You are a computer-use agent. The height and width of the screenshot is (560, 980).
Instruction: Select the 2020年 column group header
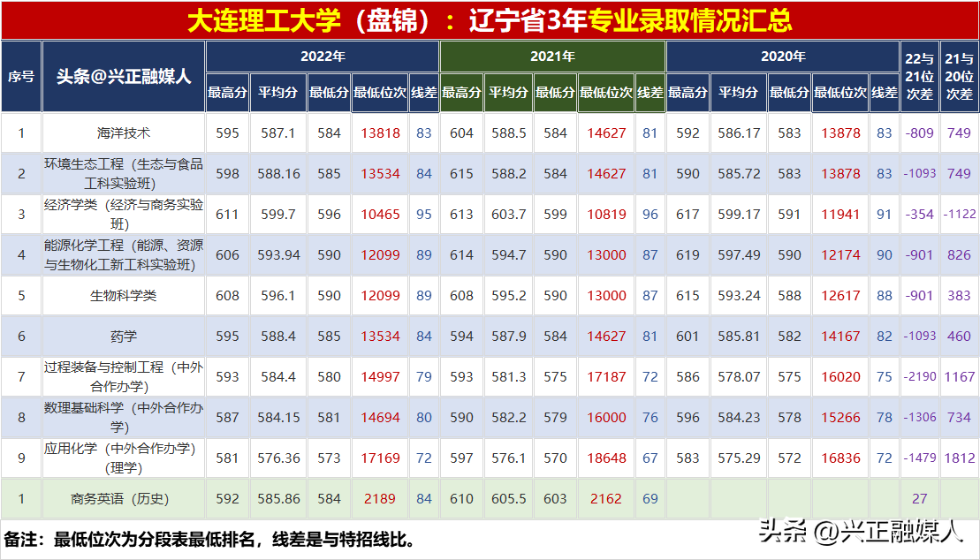(782, 57)
